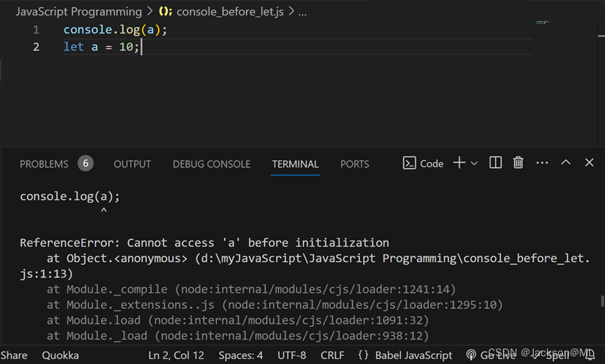The width and height of the screenshot is (605, 364).
Task: Click Spaces: 4 indentation setting
Action: pos(241,355)
